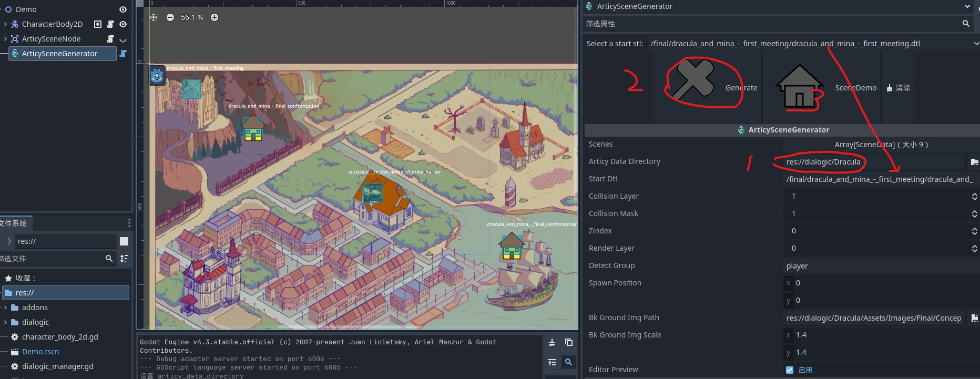Image resolution: width=980 pixels, height=379 pixels.
Task: Click the group-selection icon on CharacterBody2D
Action: [x=98, y=24]
